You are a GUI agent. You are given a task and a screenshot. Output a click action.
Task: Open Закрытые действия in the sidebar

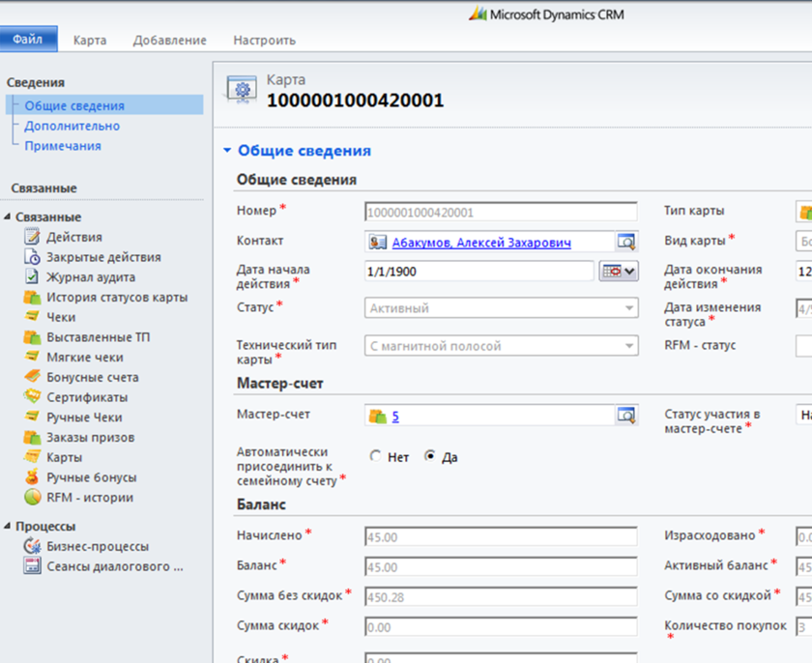point(103,257)
